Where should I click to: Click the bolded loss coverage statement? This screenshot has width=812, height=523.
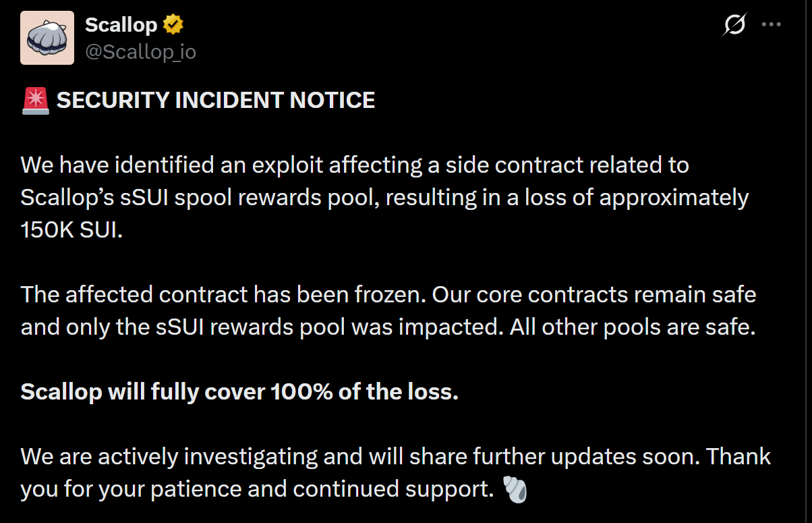coord(239,391)
